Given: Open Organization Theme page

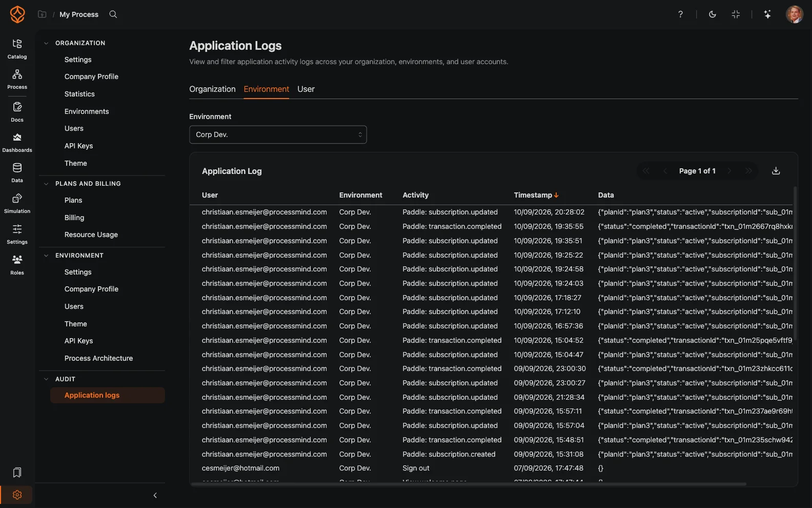Looking at the screenshot, I should (76, 163).
